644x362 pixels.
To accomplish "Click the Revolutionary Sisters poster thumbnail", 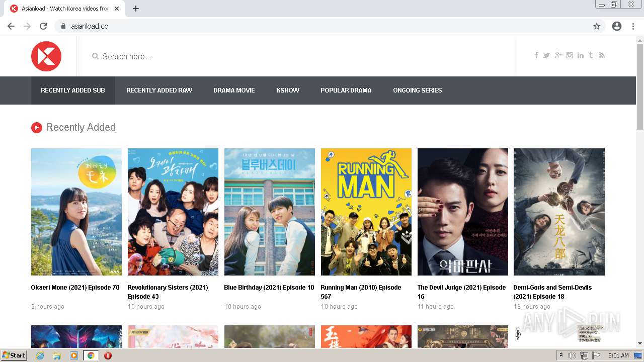I will (173, 212).
